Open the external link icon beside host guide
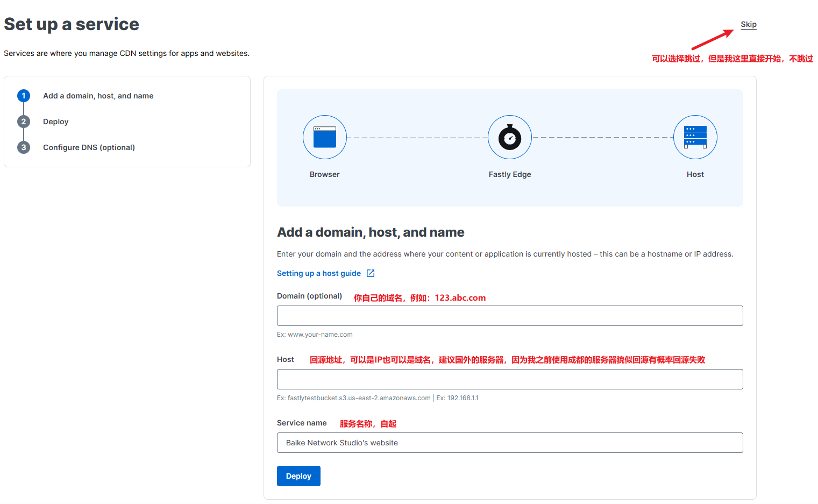Screen dimensions: 818x504 371,273
